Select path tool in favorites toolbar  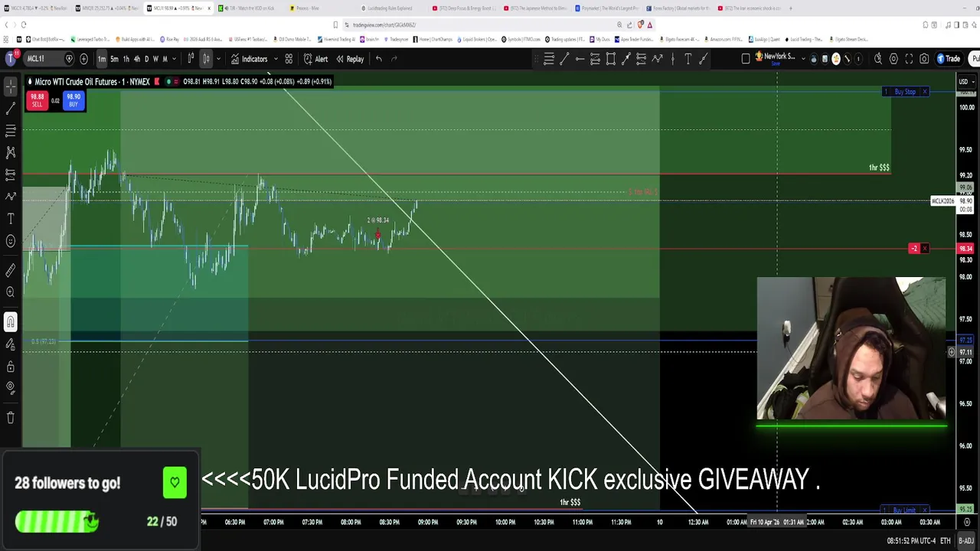click(x=657, y=59)
